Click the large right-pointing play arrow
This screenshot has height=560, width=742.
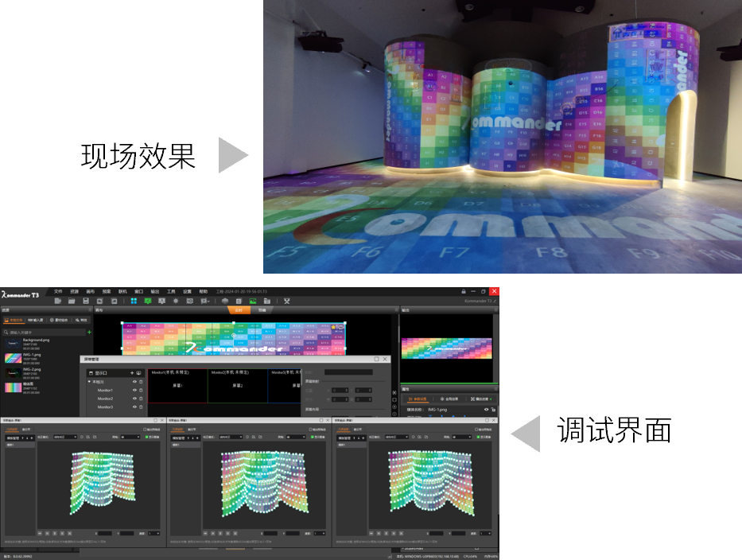click(233, 155)
